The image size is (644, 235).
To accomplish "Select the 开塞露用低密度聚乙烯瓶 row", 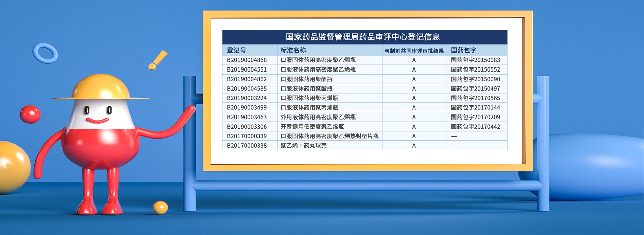I will 312,127.
